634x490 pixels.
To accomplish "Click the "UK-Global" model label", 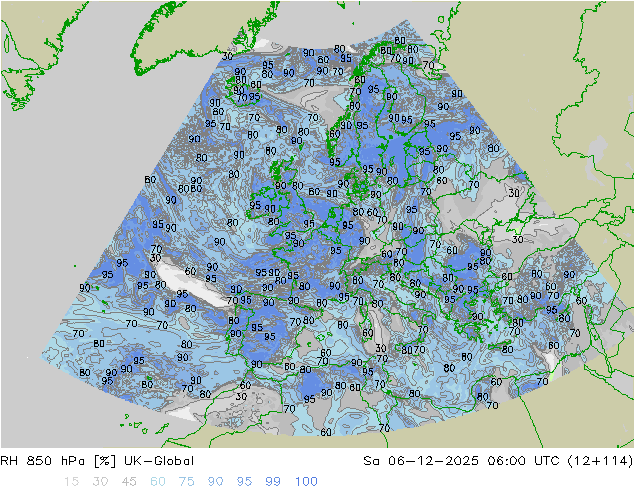I will [x=159, y=461].
